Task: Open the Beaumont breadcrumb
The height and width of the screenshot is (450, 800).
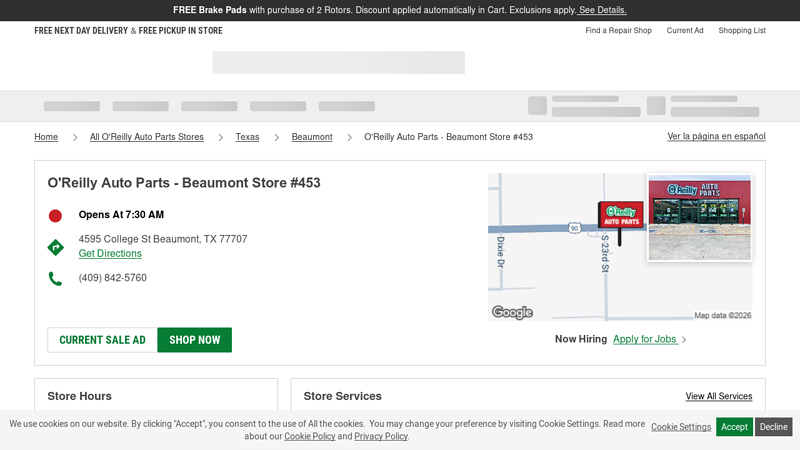Action: tap(312, 137)
